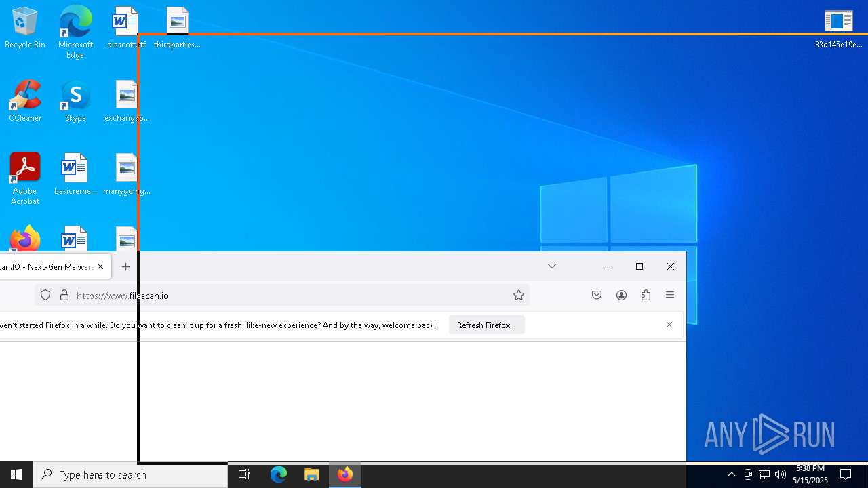This screenshot has height=488, width=868.
Task: Click the Firefox tracking protection shield icon
Action: (45, 295)
